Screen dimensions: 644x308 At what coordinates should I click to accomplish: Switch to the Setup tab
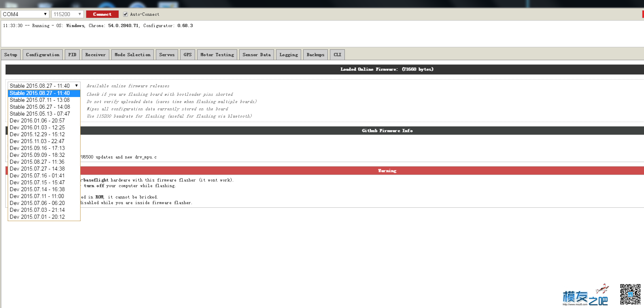click(x=11, y=55)
